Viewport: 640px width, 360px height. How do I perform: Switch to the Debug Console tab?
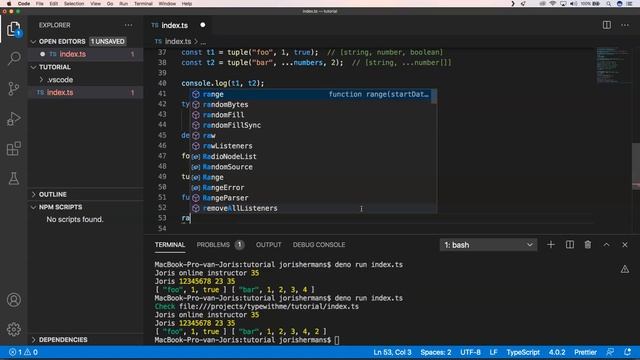(319, 244)
